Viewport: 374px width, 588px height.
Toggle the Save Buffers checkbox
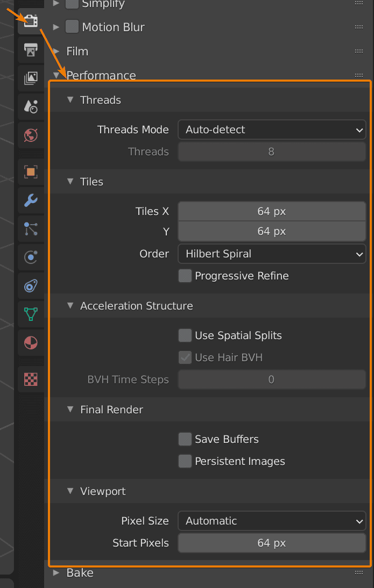click(x=185, y=439)
